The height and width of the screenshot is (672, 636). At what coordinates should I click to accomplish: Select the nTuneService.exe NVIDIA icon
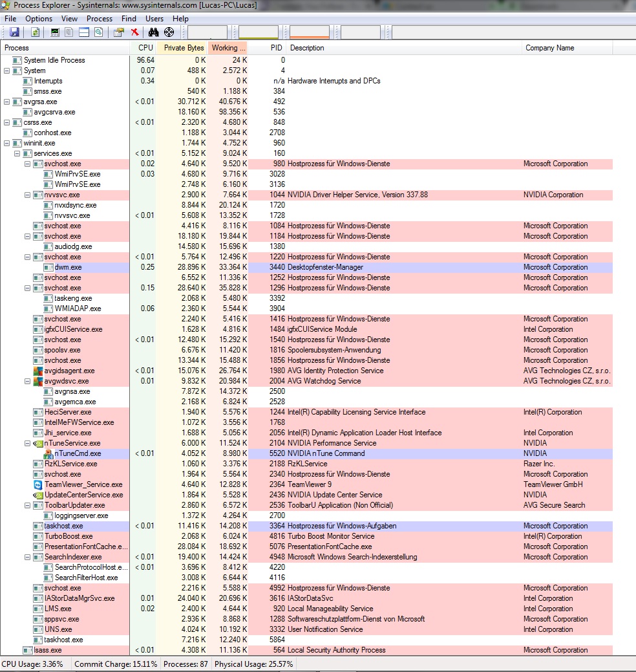[37, 443]
